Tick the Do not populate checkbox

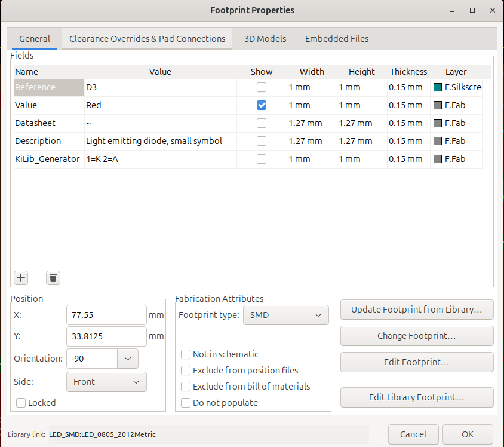click(186, 403)
